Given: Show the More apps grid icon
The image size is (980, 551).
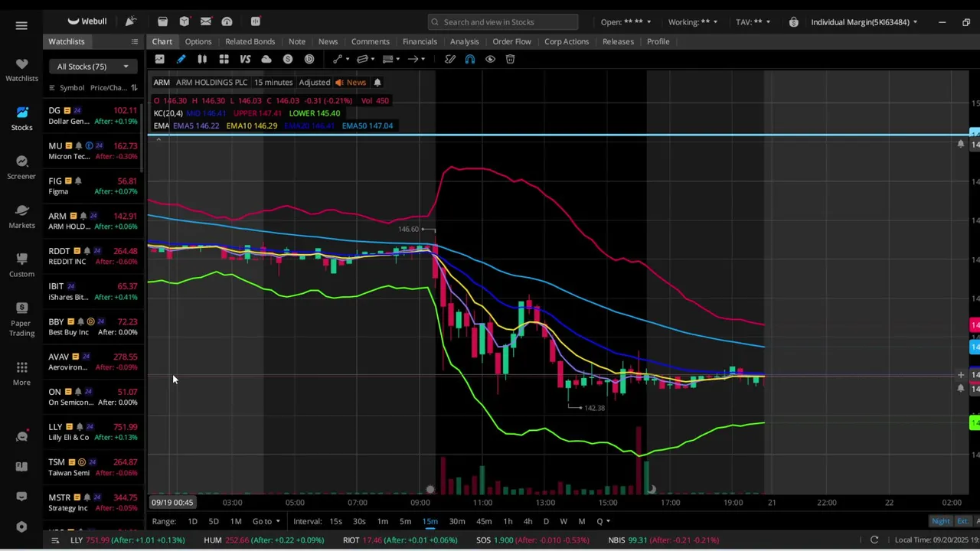Looking at the screenshot, I should pos(21,373).
